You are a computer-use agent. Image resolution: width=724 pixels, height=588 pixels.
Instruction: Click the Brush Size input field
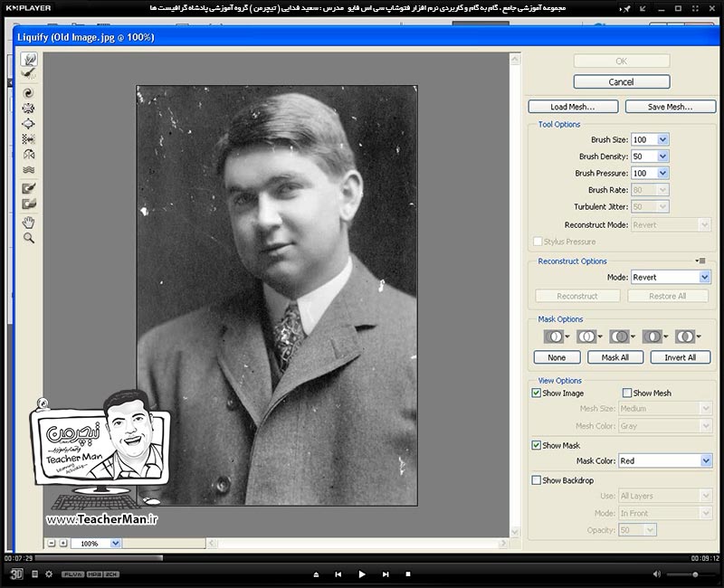click(x=644, y=139)
